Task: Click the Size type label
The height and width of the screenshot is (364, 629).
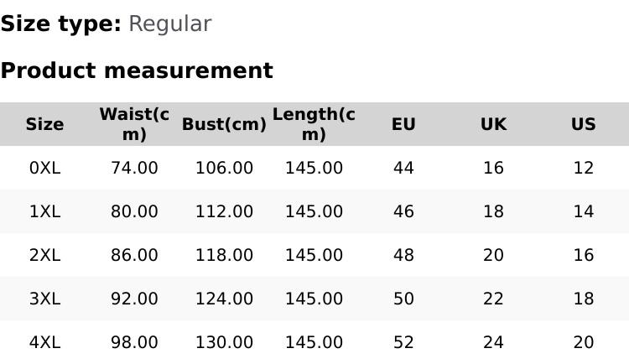Action: [x=60, y=23]
